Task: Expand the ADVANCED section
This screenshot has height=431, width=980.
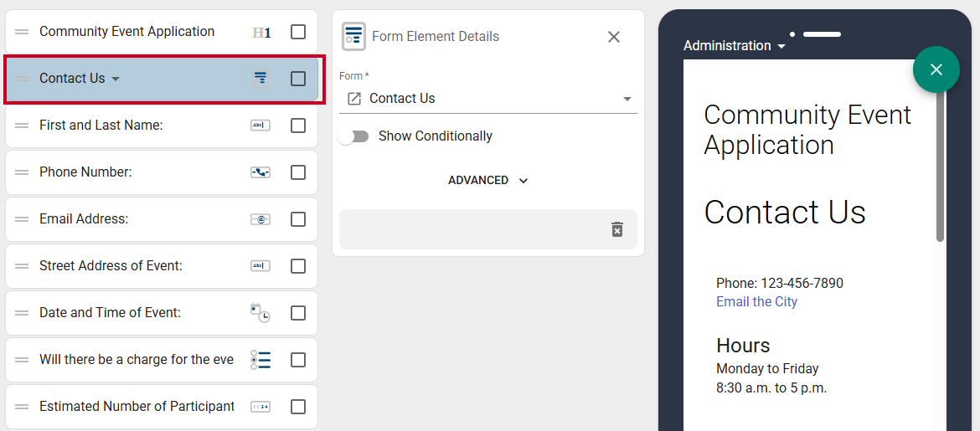Action: coord(488,180)
